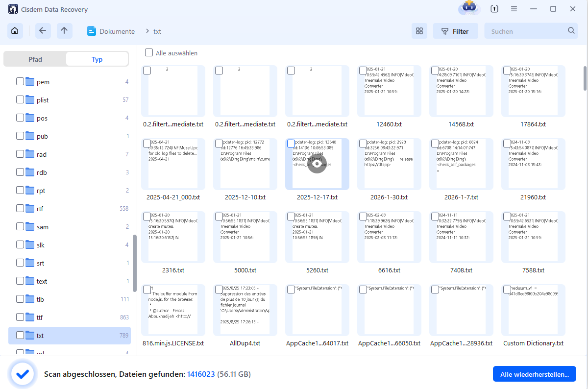Click file name 2026-1-7.txt
The width and height of the screenshot is (588, 389).
(x=461, y=197)
